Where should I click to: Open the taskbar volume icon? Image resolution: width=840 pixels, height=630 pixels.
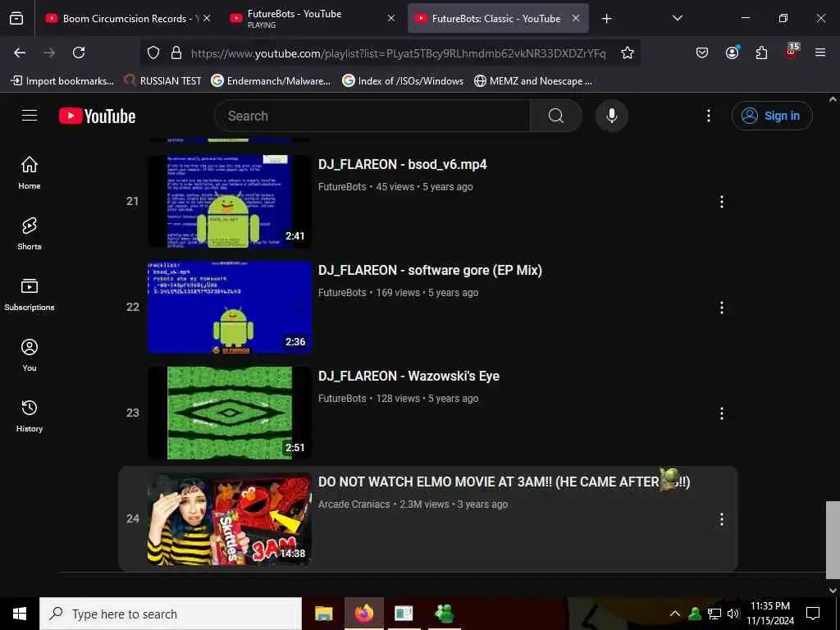[733, 614]
